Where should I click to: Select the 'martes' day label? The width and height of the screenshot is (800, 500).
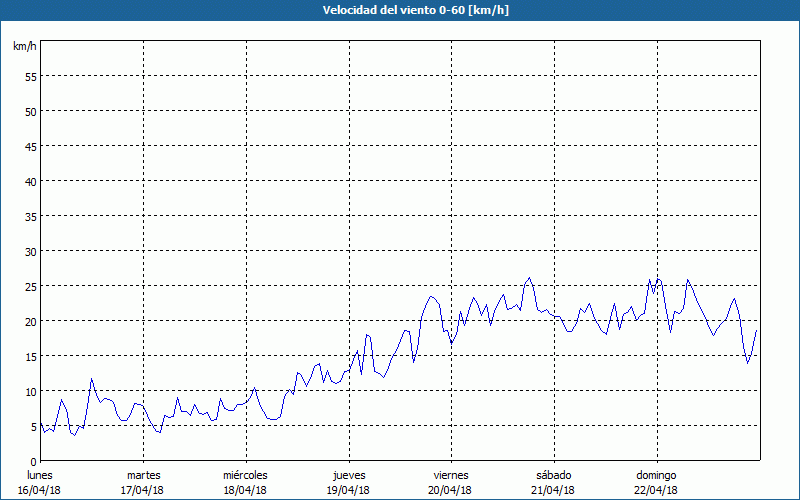pos(143,475)
